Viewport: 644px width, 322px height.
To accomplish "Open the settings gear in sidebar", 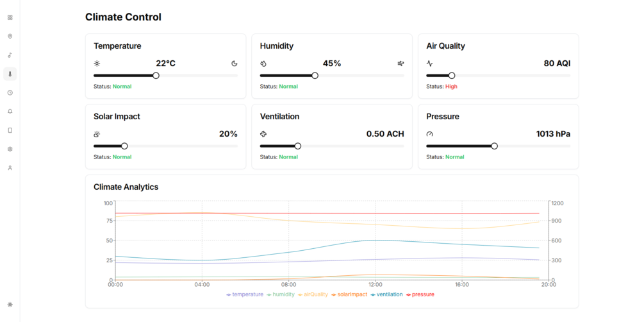I will (10, 149).
